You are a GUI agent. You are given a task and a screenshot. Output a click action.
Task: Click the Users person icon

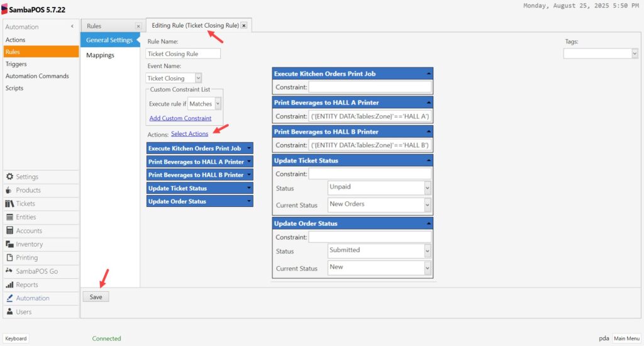click(x=9, y=311)
